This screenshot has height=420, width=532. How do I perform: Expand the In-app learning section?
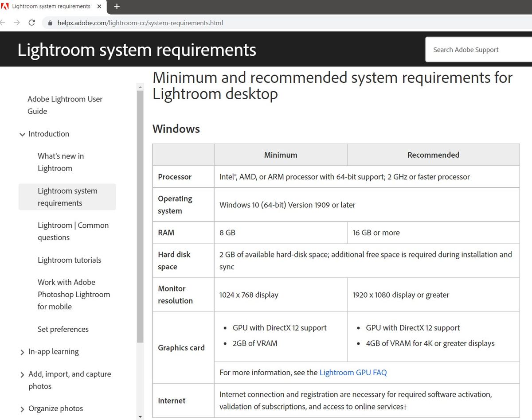point(22,352)
